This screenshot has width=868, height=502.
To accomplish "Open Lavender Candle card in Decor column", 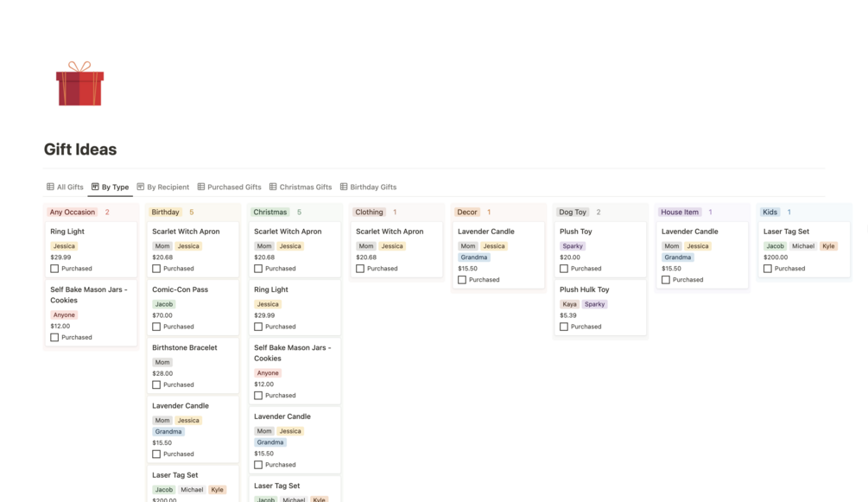I will click(498, 255).
